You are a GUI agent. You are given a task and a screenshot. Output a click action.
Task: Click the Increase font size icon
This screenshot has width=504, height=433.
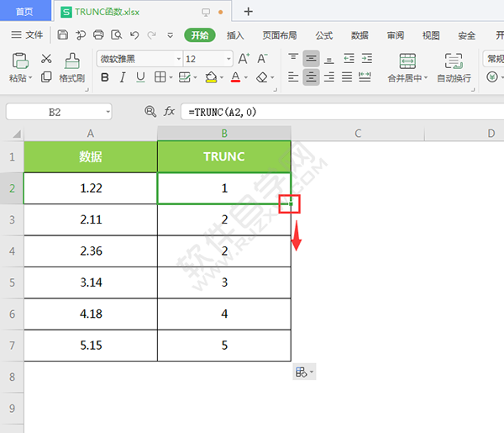pyautogui.click(x=244, y=59)
